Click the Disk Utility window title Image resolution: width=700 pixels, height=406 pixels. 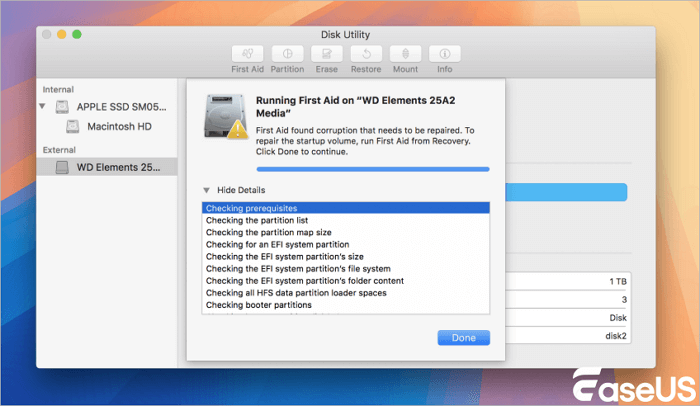click(345, 35)
